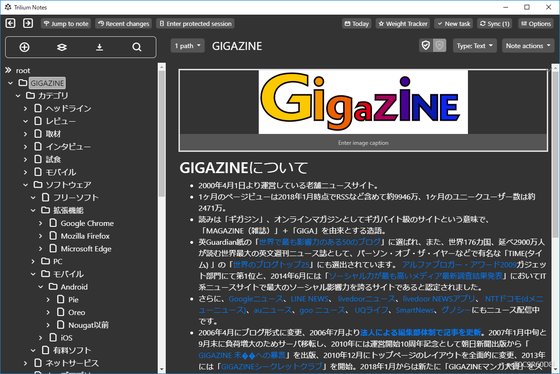Open Note actions dropdown

point(528,46)
